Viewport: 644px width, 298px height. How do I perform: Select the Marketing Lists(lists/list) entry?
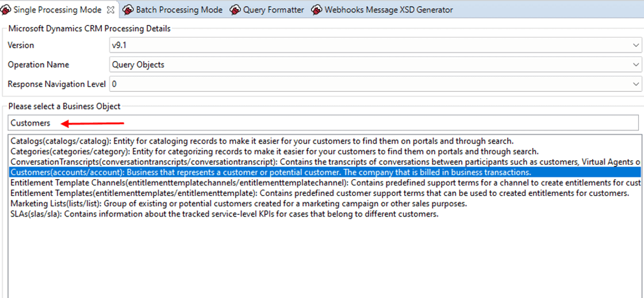click(x=324, y=203)
